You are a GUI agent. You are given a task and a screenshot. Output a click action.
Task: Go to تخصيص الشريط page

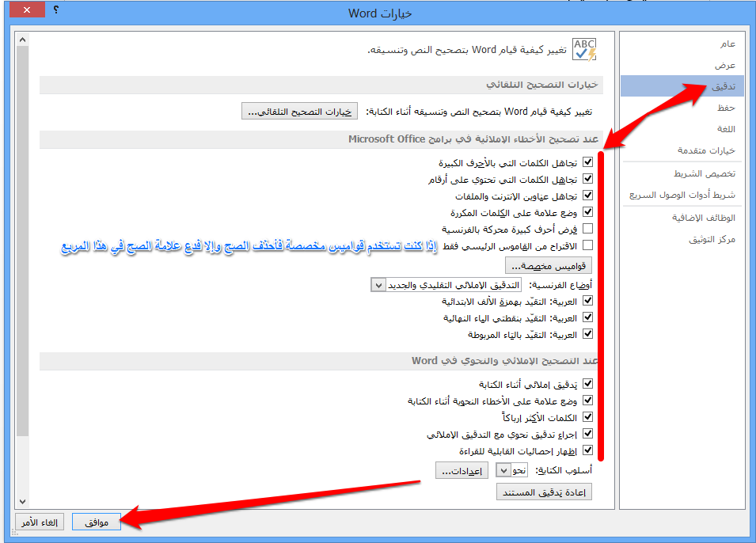click(709, 173)
